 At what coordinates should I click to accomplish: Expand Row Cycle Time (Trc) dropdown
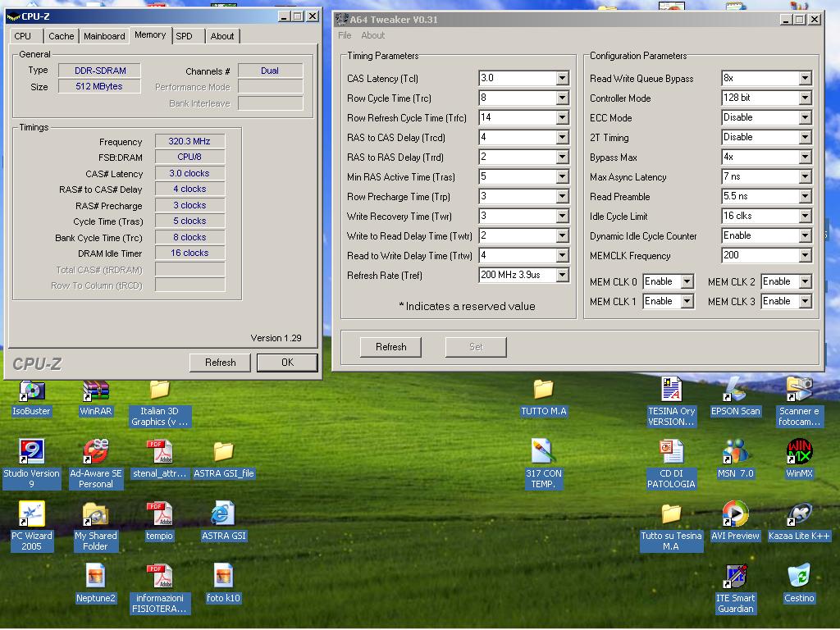(562, 98)
